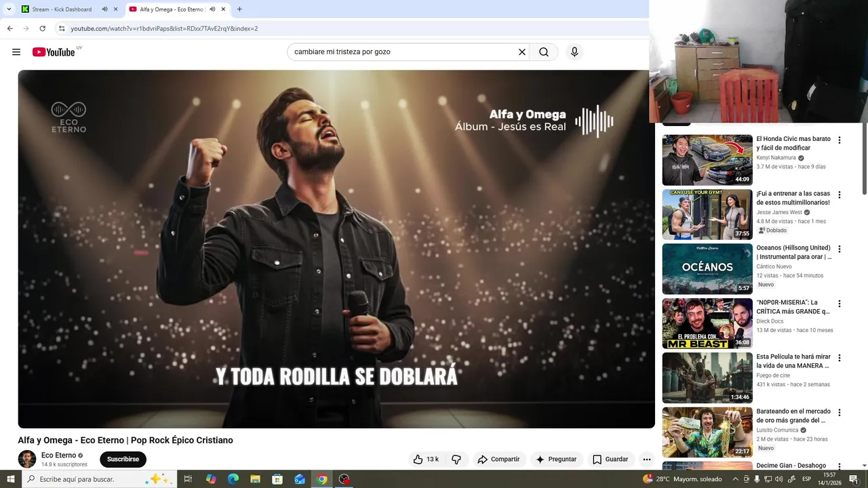Open Decime Gian - Desahogo video title
Viewport: 868px width, 488px height.
[x=791, y=466]
